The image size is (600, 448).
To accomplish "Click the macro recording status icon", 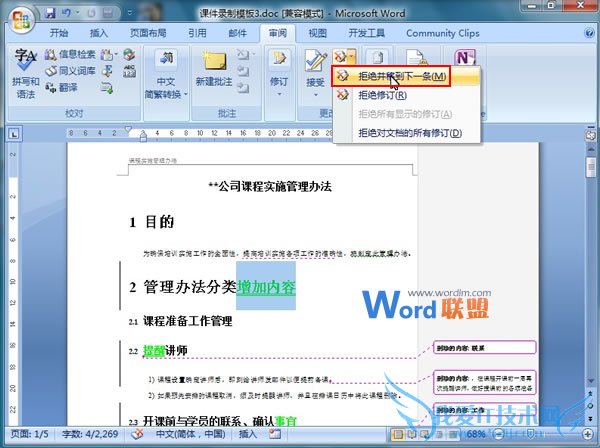I will [x=275, y=434].
